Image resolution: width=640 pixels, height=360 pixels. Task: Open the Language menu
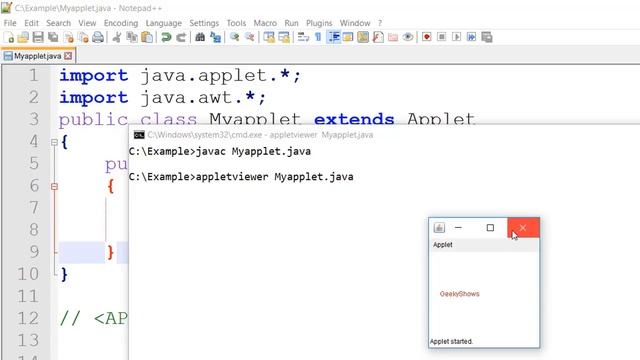pyautogui.click(x=164, y=23)
